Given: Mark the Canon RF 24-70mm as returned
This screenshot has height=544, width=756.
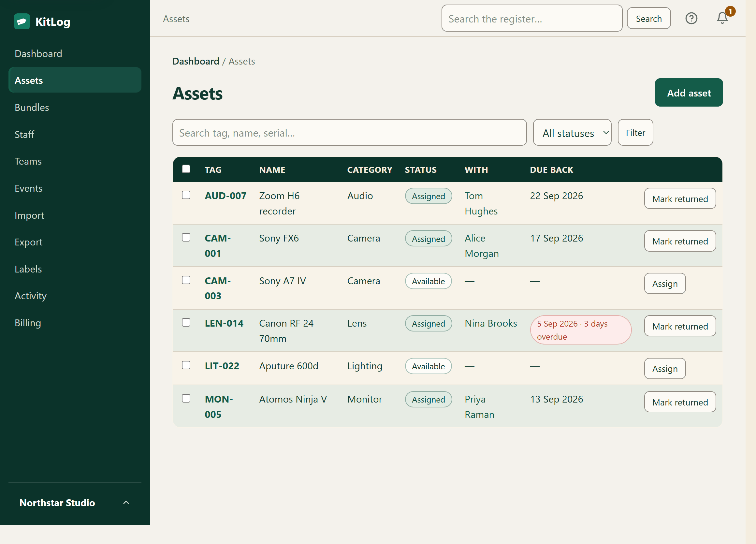Looking at the screenshot, I should (x=680, y=326).
